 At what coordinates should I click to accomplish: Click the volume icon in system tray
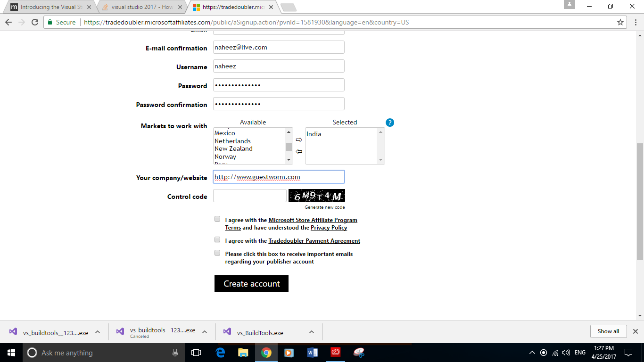[566, 353]
